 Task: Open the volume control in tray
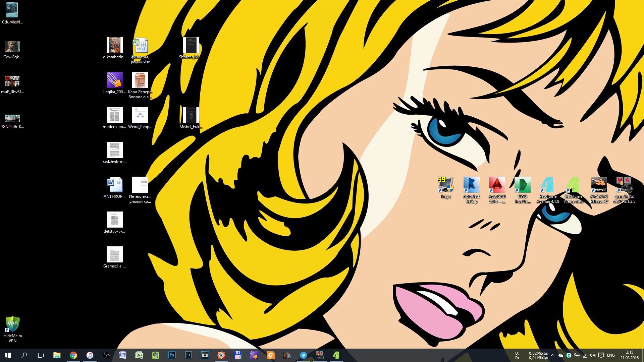(x=593, y=355)
